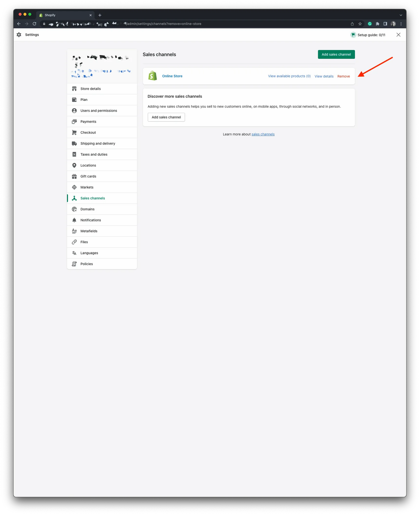Open a new browser tab
The image size is (420, 515).
100,15
